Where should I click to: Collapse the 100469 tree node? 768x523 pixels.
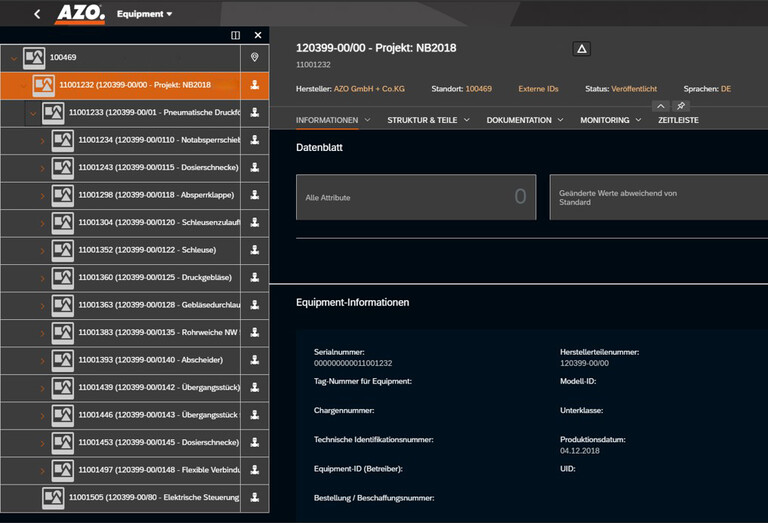tap(14, 58)
